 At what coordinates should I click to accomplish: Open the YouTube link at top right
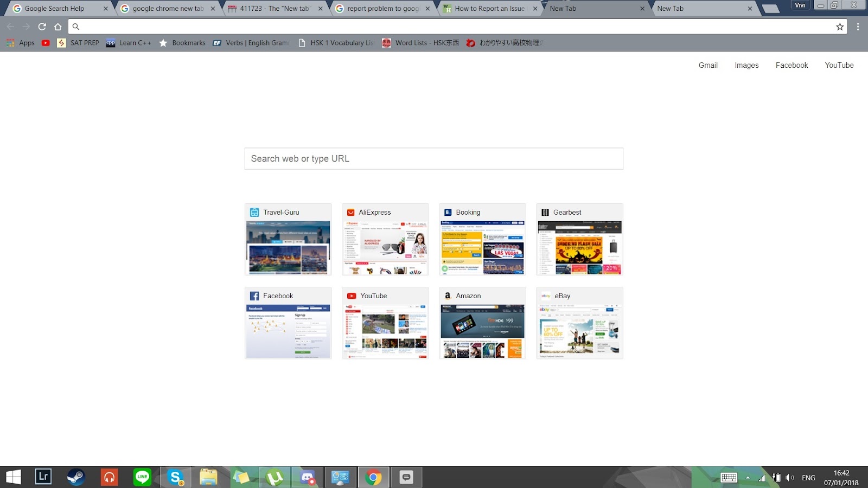(839, 65)
